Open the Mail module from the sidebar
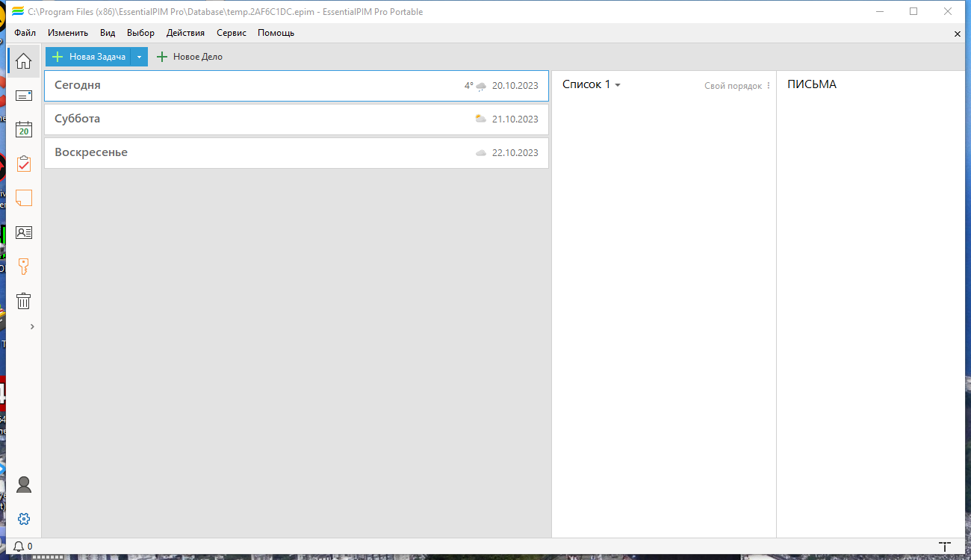The image size is (971, 560). (23, 95)
